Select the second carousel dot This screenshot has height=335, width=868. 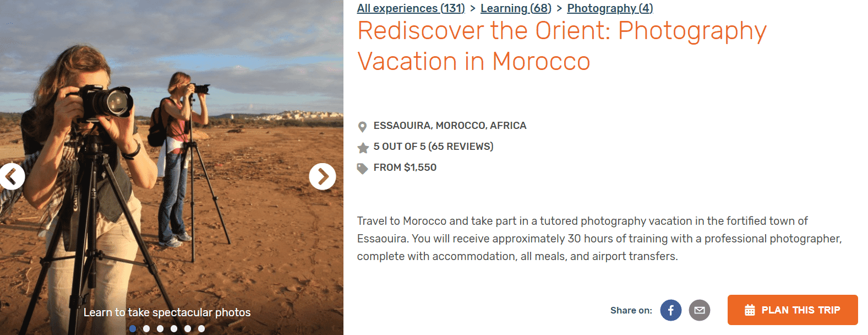coord(146,328)
